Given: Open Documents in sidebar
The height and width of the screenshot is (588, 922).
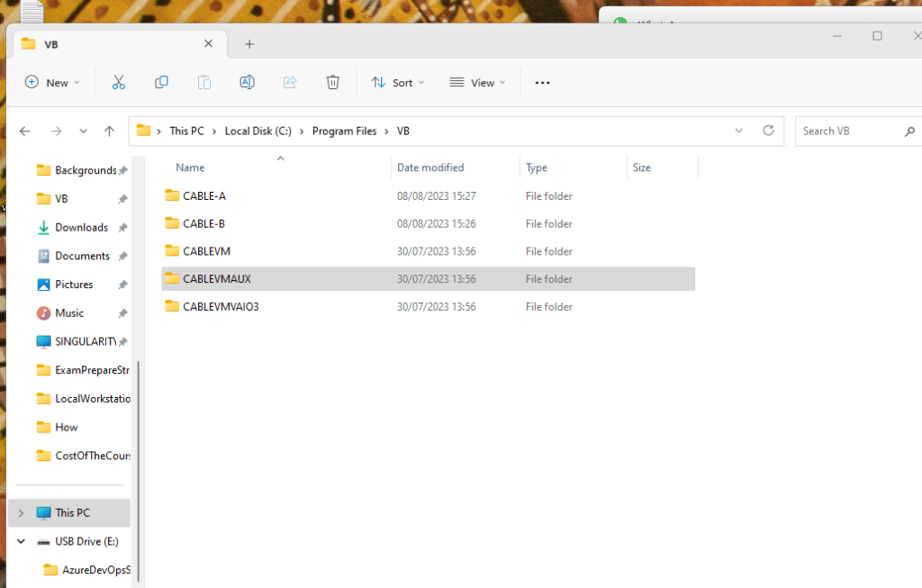Looking at the screenshot, I should pyautogui.click(x=73, y=256).
